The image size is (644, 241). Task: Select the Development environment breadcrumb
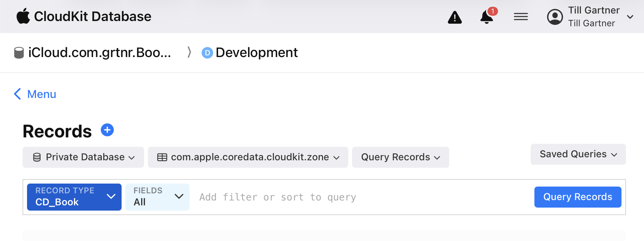pos(256,53)
